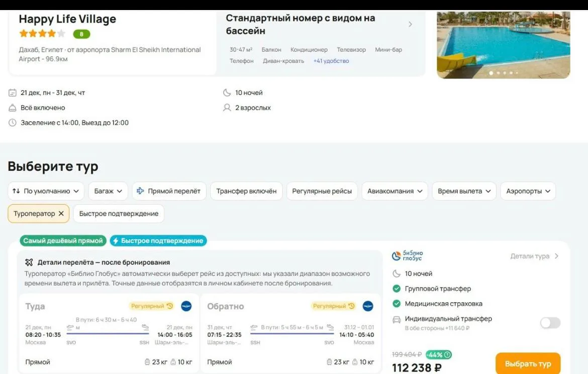Click the hotel rating badge 8
Image resolution: width=588 pixels, height=374 pixels.
point(81,34)
